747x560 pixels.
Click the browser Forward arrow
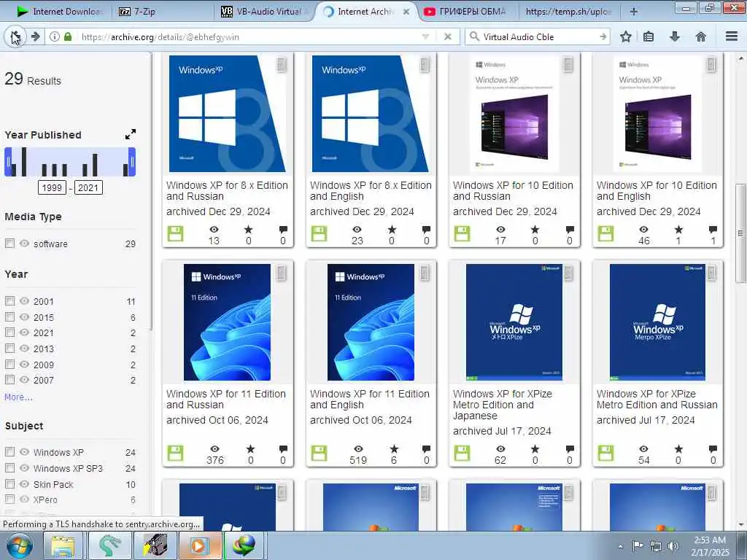(x=35, y=36)
